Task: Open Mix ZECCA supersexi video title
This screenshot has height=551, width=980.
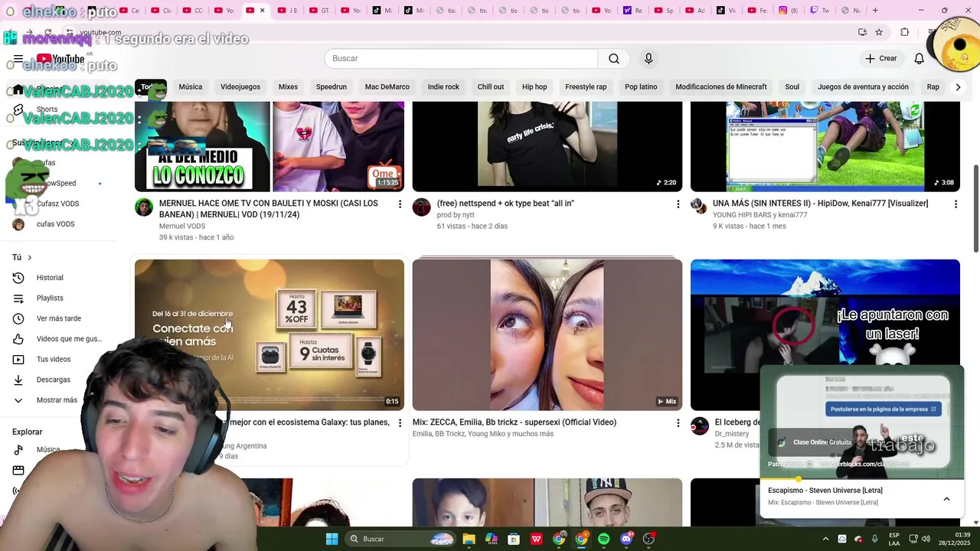Action: 514,422
